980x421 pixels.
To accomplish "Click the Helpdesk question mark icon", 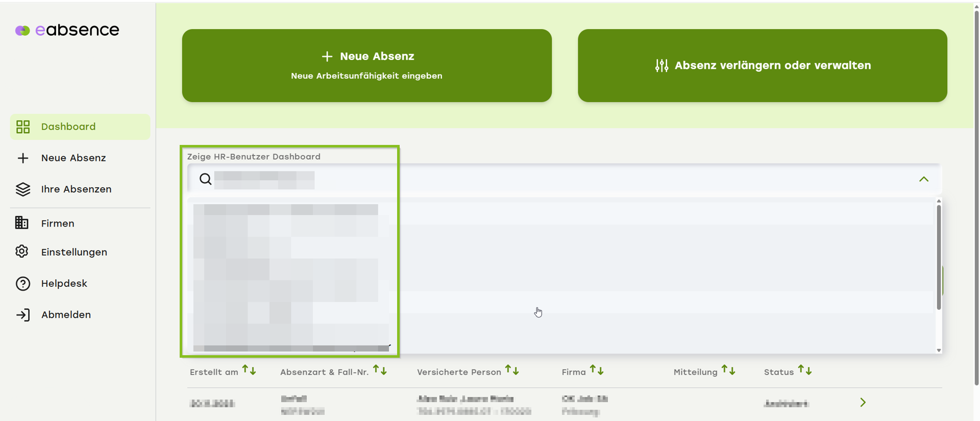I will point(23,284).
